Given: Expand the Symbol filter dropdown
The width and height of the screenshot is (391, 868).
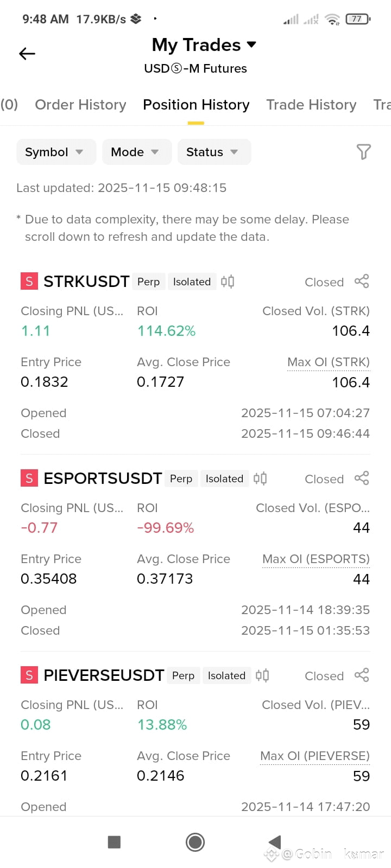Looking at the screenshot, I should tap(56, 152).
